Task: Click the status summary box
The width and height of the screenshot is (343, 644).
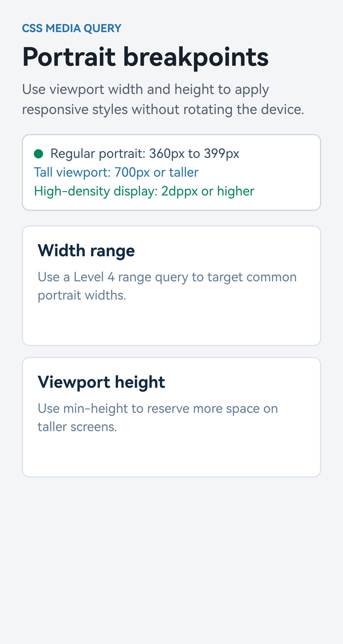Action: coord(171,172)
